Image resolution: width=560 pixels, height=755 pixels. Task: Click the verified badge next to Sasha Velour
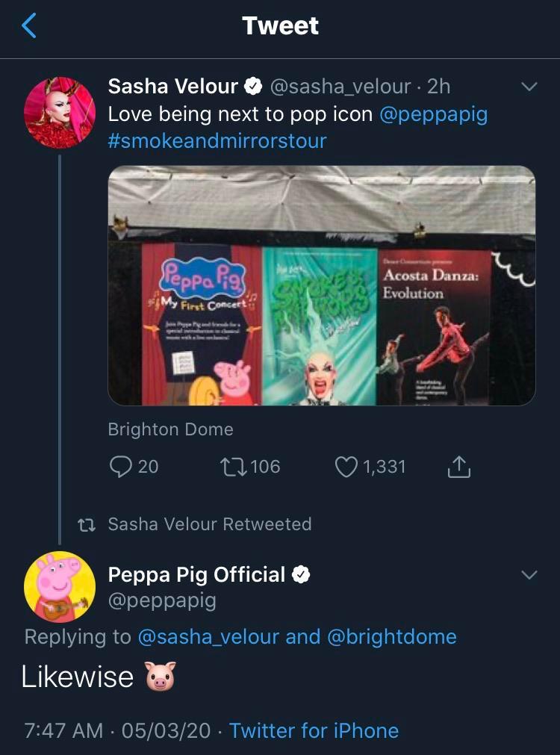pos(252,85)
